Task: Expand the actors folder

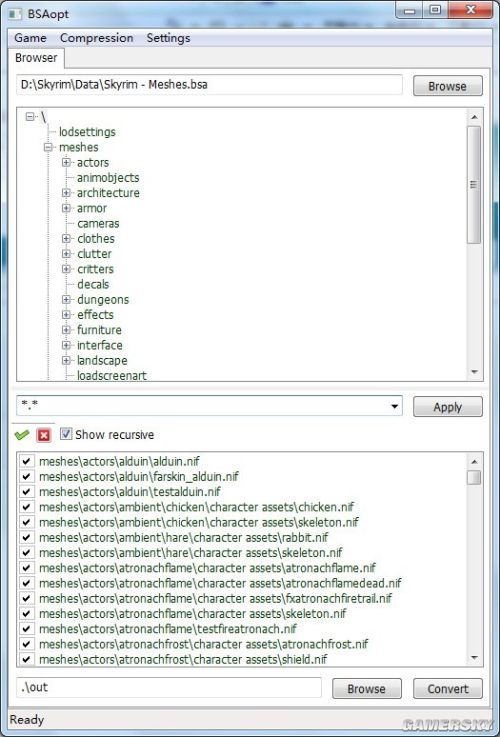Action: [x=66, y=162]
